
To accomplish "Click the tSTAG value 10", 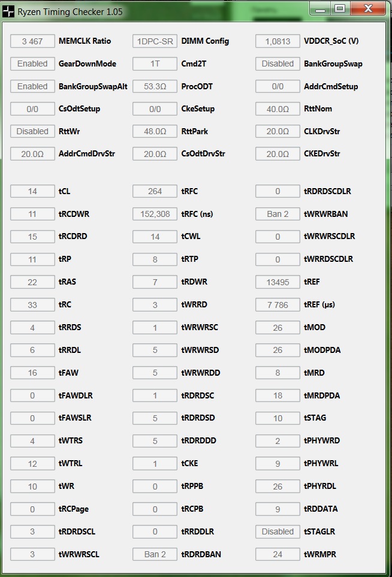I will pyautogui.click(x=278, y=418).
